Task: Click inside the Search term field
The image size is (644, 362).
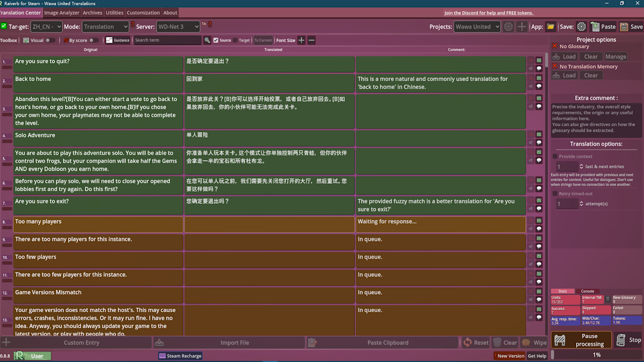Action: [168, 40]
